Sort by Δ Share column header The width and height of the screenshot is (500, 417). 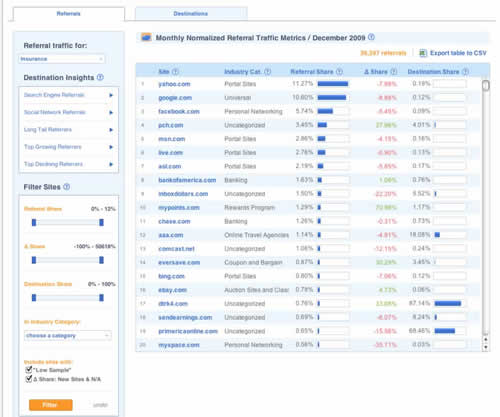[376, 72]
